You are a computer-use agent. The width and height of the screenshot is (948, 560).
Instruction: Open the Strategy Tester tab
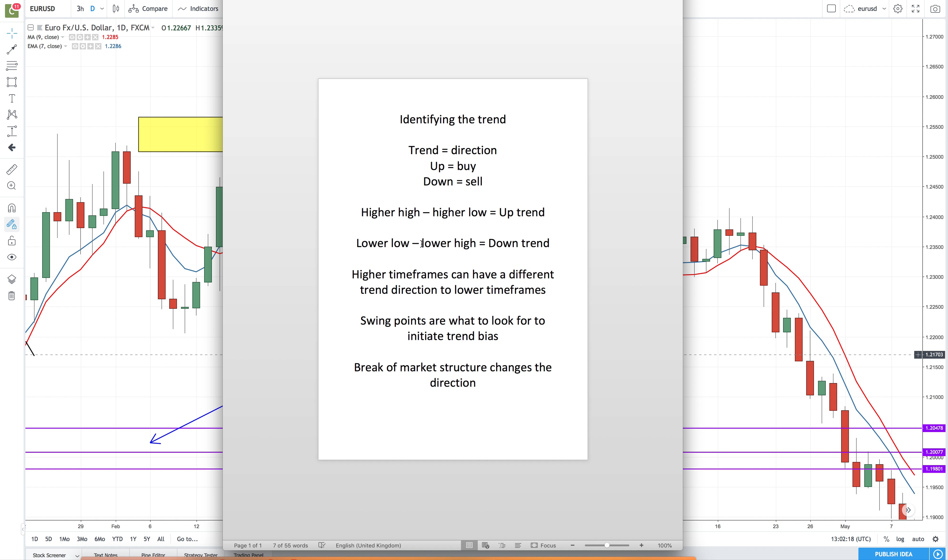click(200, 555)
